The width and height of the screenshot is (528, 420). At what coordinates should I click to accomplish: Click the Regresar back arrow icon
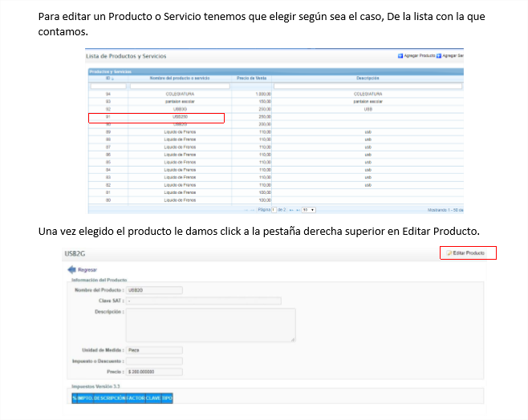71,270
